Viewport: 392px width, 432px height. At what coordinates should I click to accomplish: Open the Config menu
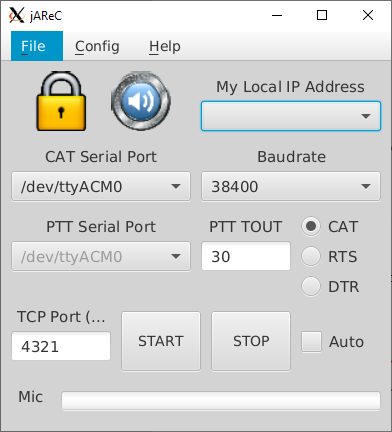tap(97, 46)
